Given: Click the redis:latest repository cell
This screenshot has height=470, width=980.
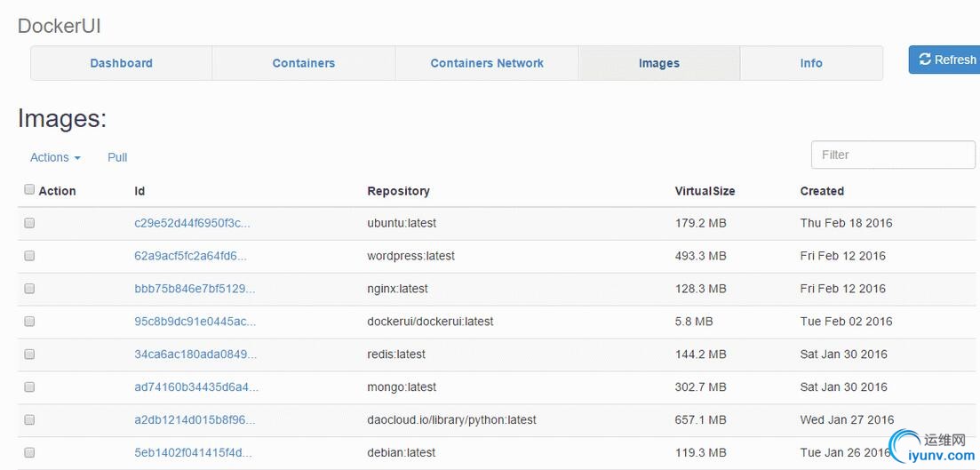Looking at the screenshot, I should [396, 354].
